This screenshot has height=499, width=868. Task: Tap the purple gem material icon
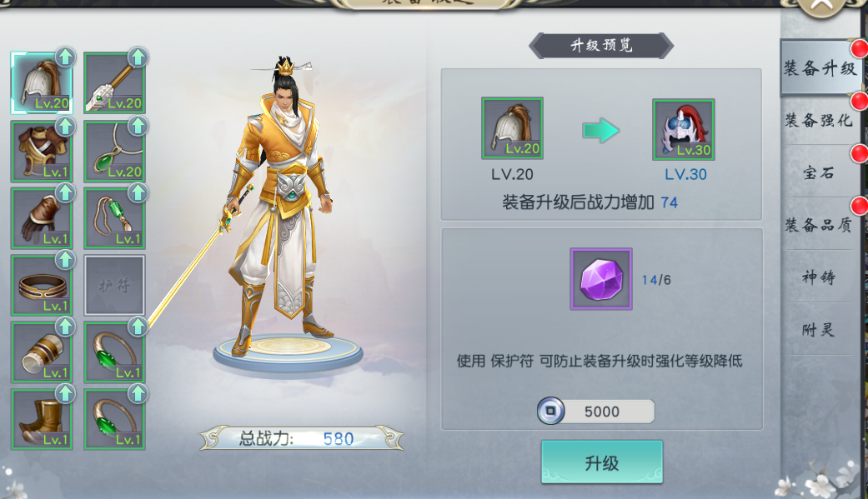coord(601,279)
